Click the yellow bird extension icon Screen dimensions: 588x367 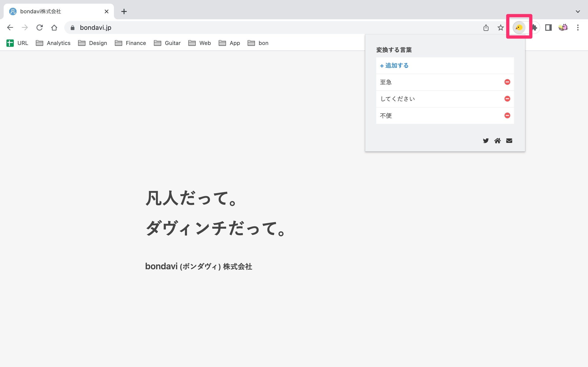519,28
